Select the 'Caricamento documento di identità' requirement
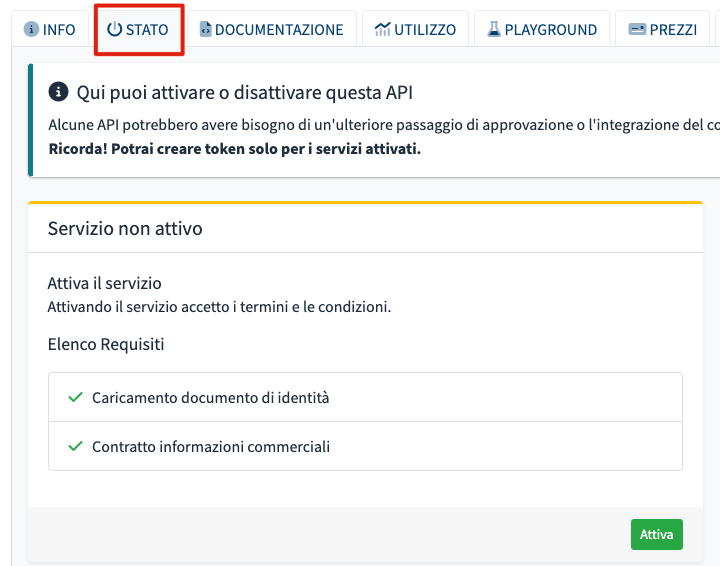 pos(211,398)
